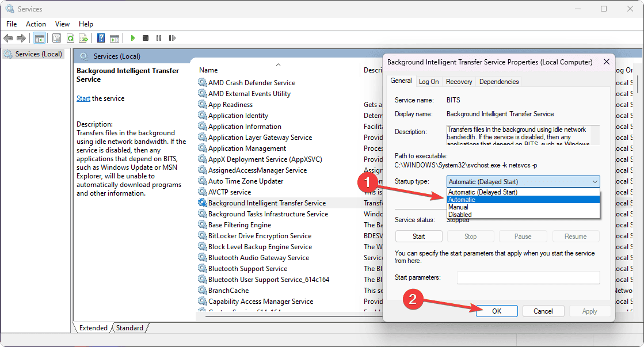This screenshot has height=347, width=644.
Task: Click the Export List toolbar icon
Action: coord(83,38)
